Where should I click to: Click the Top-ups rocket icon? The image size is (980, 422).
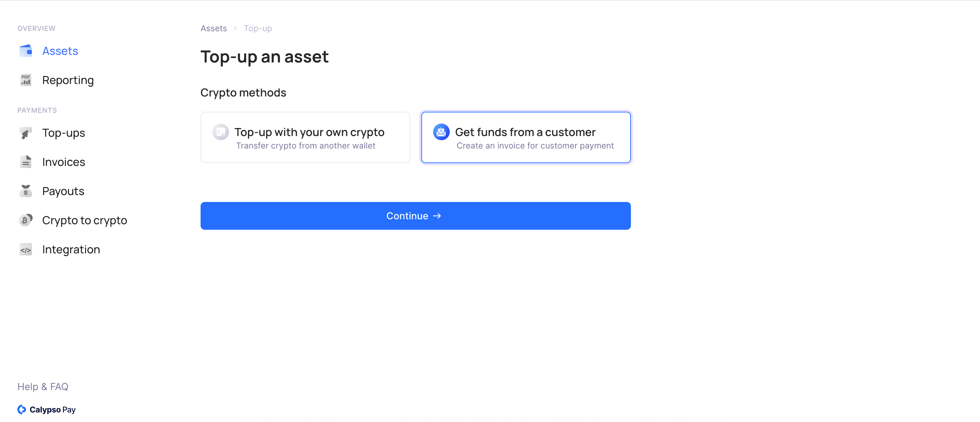click(25, 133)
